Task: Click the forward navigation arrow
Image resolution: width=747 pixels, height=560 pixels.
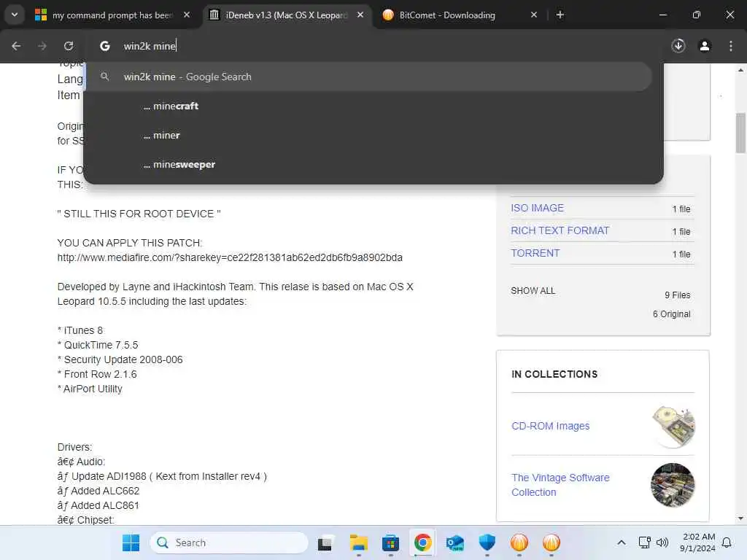Action: 42,46
